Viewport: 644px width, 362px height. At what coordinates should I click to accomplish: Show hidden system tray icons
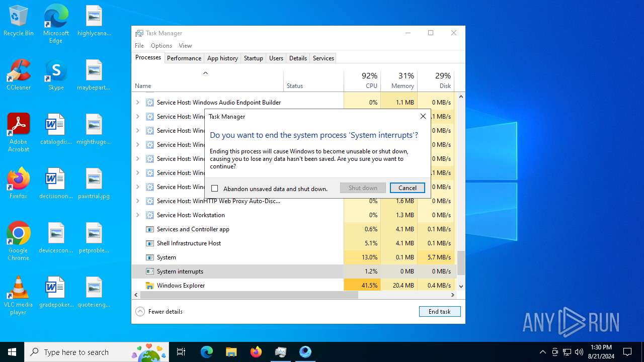click(542, 352)
